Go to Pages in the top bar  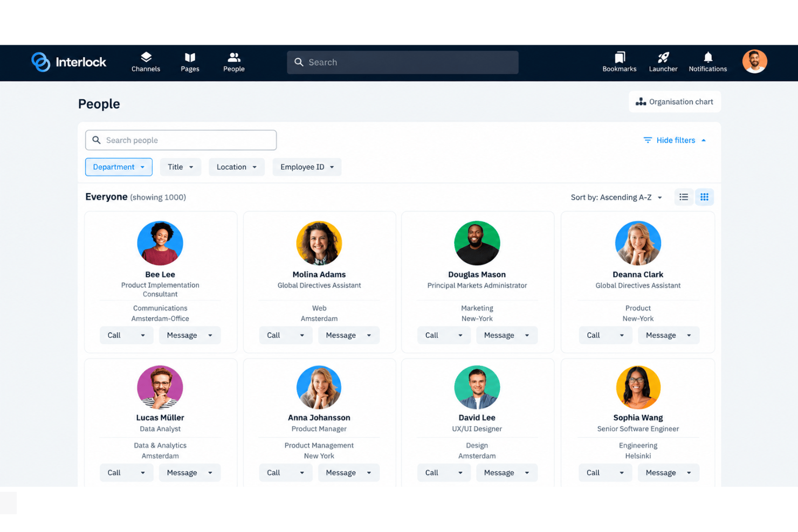(x=190, y=62)
